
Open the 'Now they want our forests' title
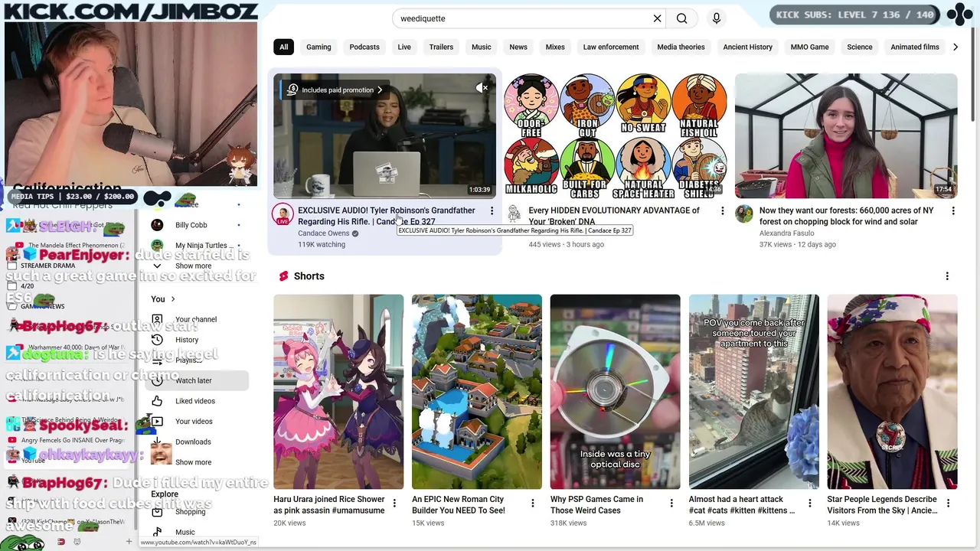click(846, 216)
